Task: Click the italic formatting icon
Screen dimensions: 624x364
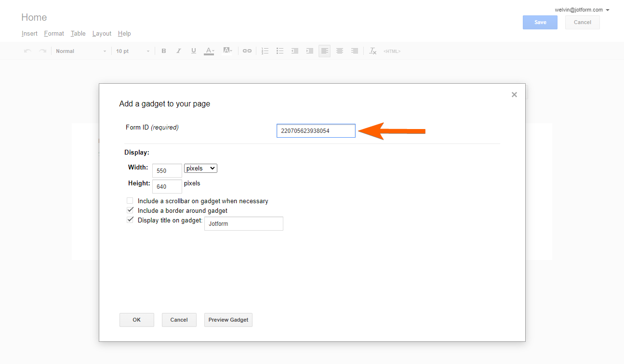Action: (179, 51)
